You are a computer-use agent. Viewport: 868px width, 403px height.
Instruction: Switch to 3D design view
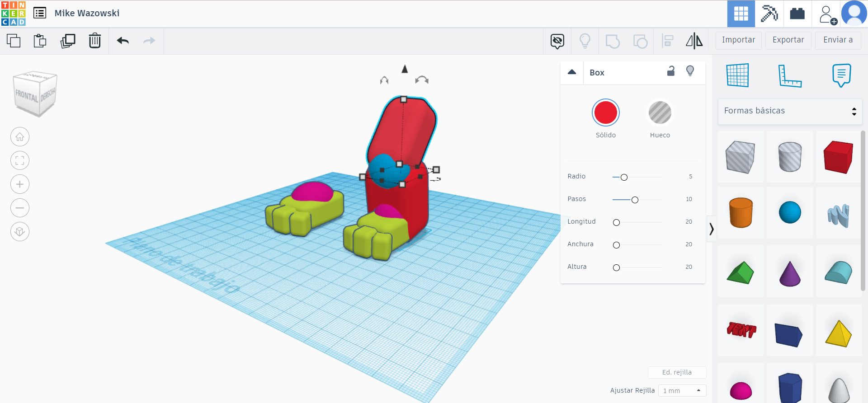point(741,14)
